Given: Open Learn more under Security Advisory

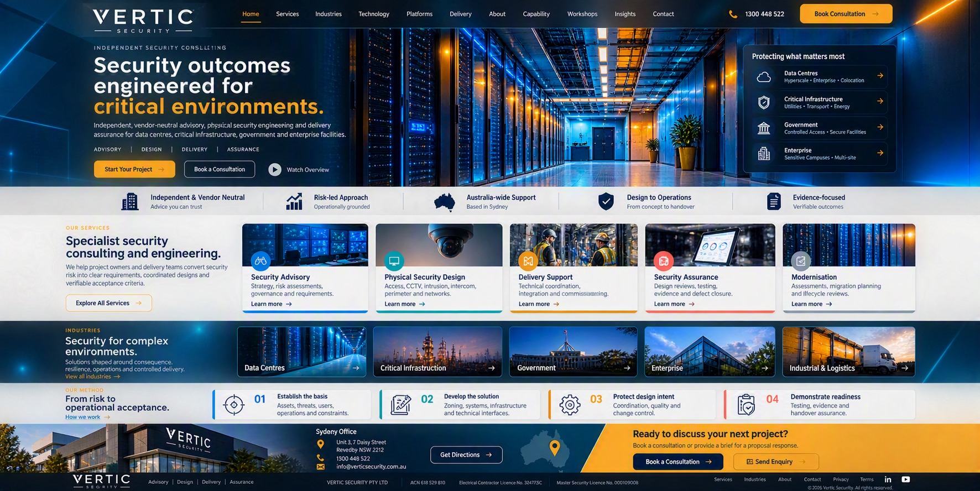Looking at the screenshot, I should 272,304.
